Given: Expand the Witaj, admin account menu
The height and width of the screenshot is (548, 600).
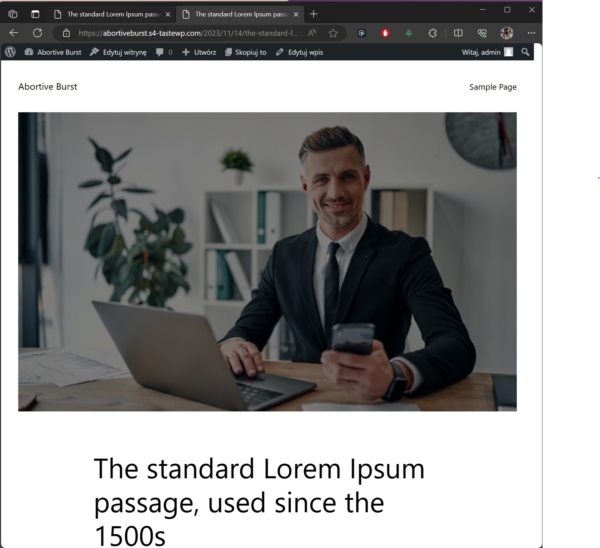Looking at the screenshot, I should point(487,52).
